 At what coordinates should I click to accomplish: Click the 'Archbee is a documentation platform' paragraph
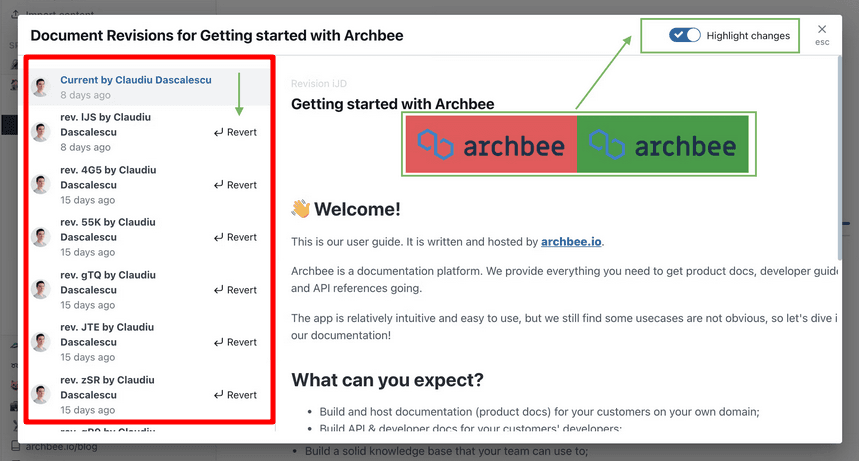564,280
